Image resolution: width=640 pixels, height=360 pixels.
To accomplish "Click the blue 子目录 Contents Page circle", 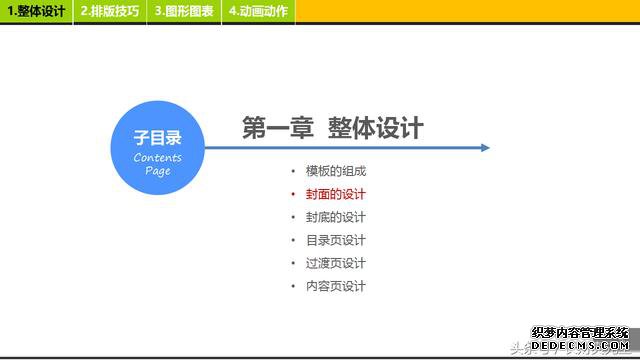I will [x=158, y=148].
